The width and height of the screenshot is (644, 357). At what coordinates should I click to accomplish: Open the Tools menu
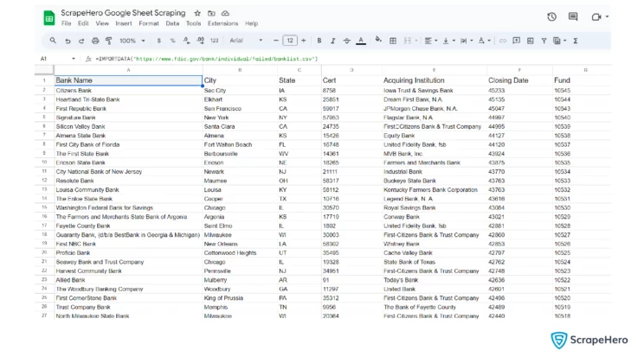[193, 23]
